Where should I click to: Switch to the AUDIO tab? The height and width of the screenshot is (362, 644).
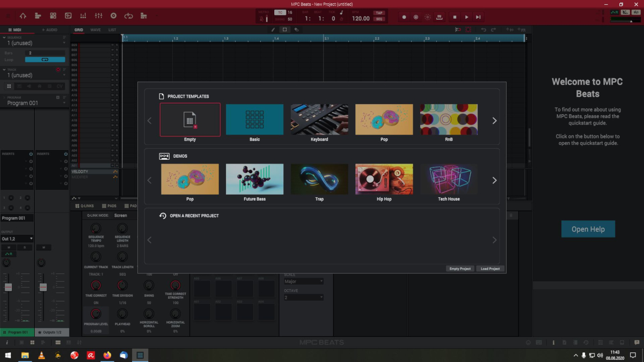50,30
